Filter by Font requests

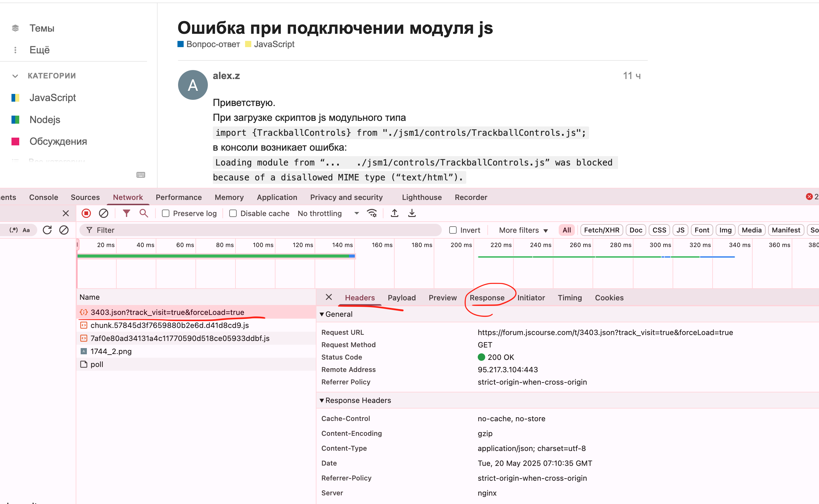[x=701, y=230]
